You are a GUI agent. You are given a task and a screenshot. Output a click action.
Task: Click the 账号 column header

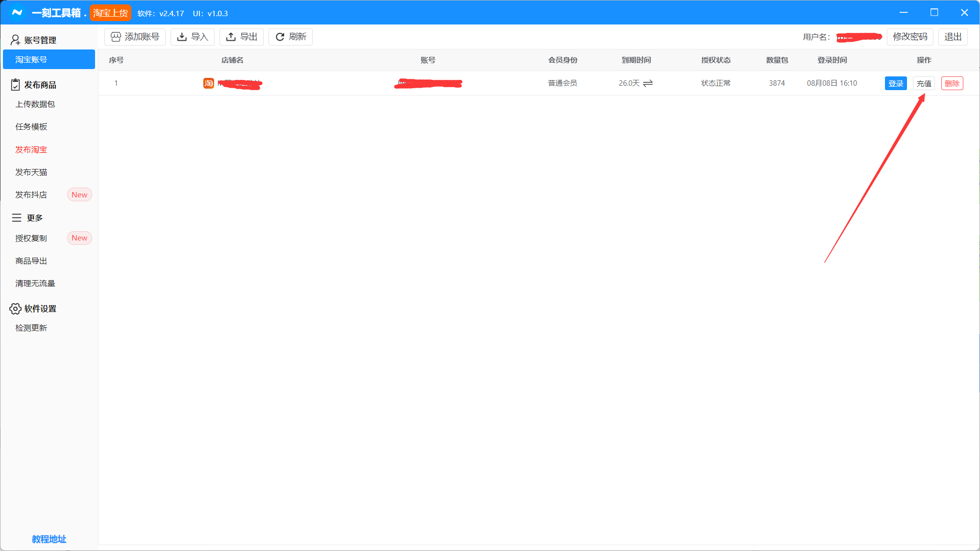tap(428, 60)
